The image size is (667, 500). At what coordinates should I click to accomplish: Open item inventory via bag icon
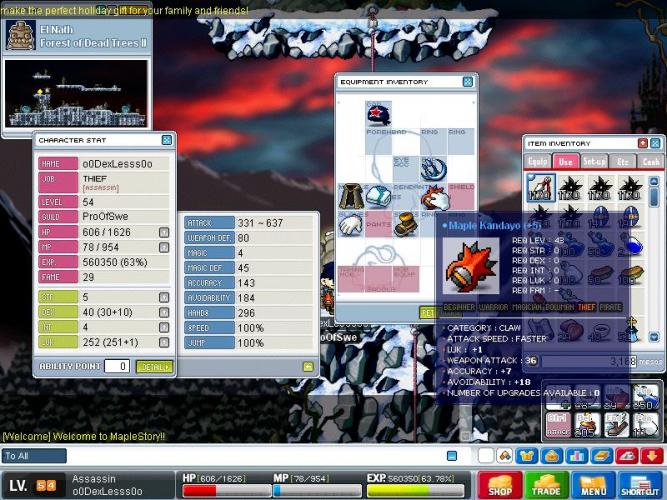click(x=552, y=456)
